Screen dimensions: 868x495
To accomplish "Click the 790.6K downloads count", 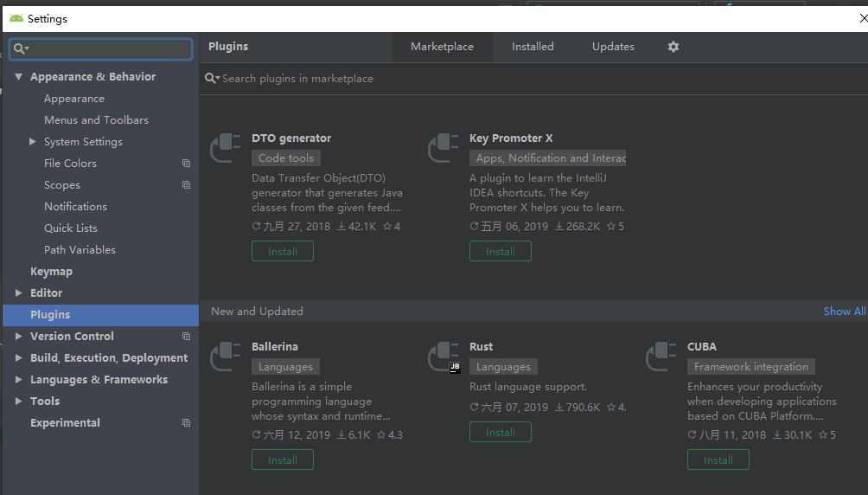I will point(578,407).
